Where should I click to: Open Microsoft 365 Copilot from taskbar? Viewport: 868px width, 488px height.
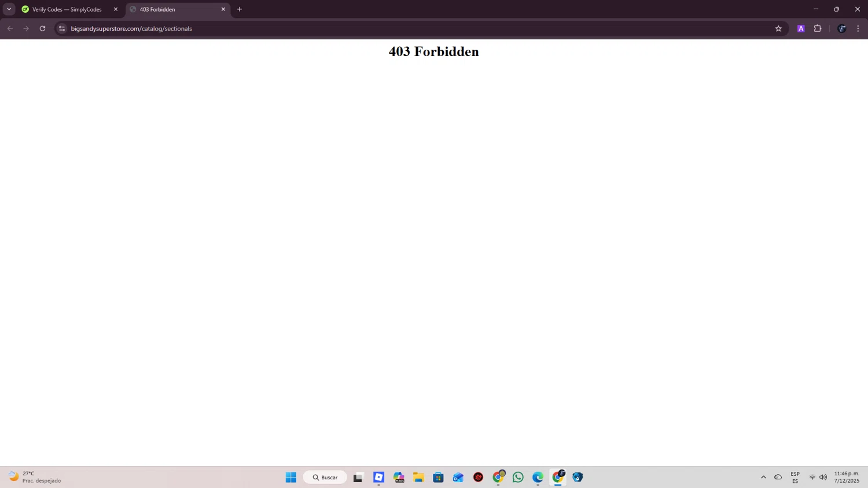tap(399, 477)
